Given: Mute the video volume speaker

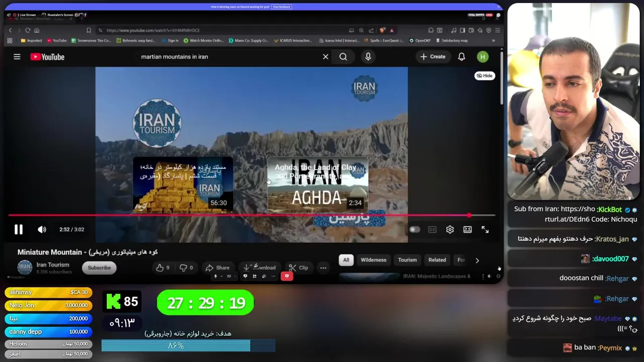Looking at the screenshot, I should 42,229.
